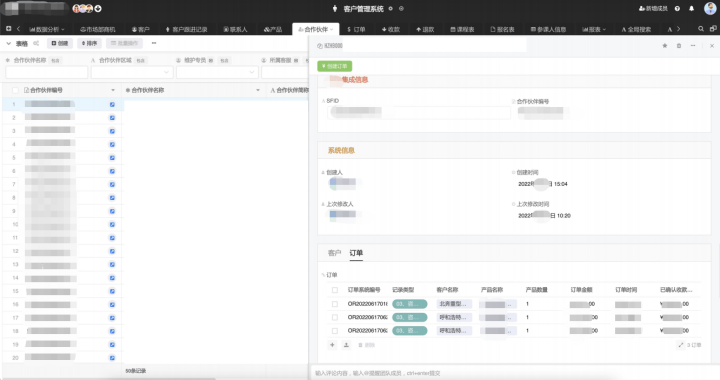Click the 北奔重型 customer name tag
720x380 pixels.
tap(454, 304)
